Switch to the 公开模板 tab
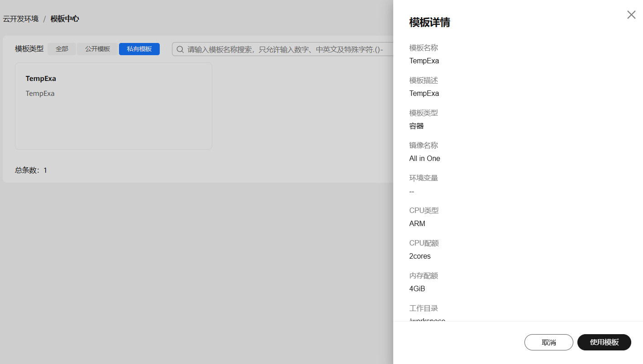The image size is (643, 364). click(98, 49)
